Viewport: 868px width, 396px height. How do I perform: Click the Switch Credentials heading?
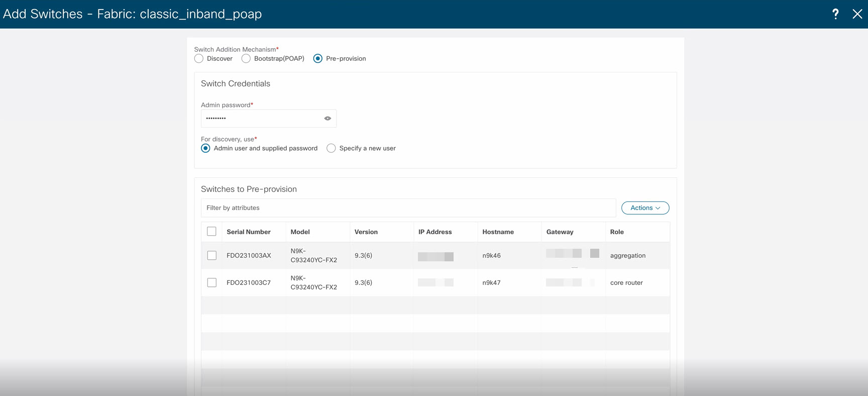236,84
